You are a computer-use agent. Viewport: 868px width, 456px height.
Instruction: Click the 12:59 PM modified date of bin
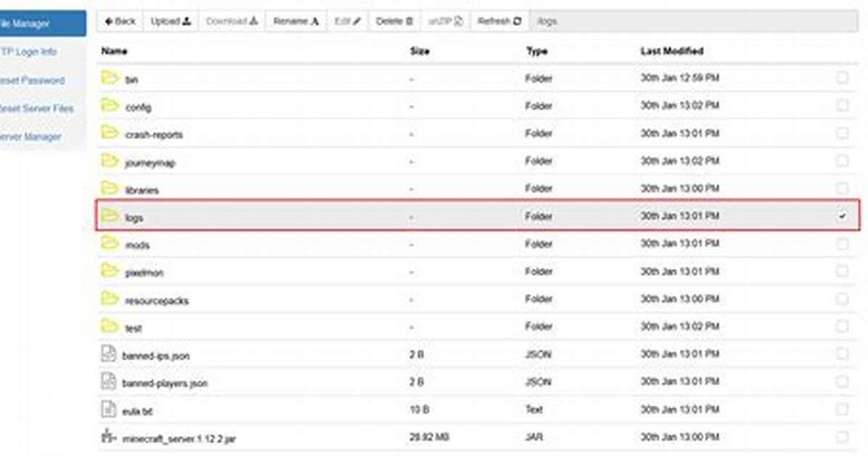click(680, 78)
